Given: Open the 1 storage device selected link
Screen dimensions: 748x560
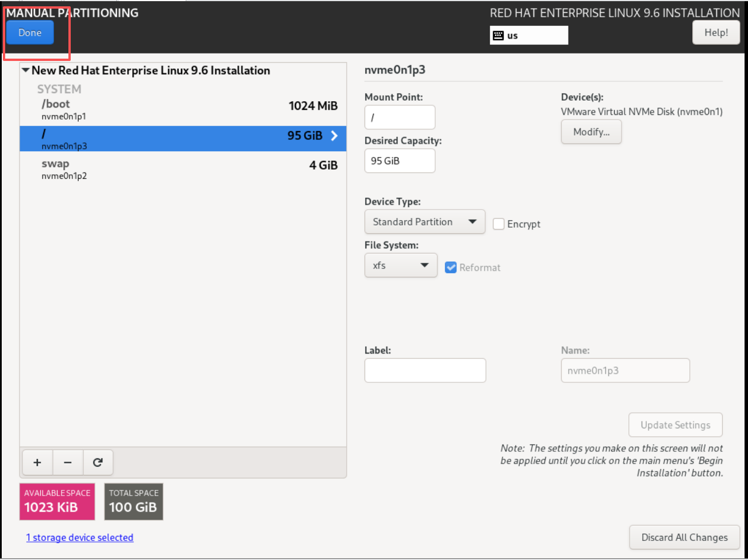Looking at the screenshot, I should coord(80,538).
